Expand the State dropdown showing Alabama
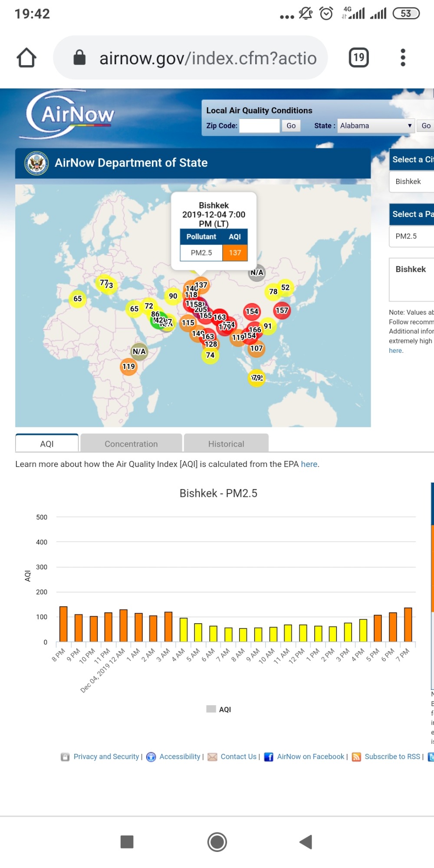 point(376,126)
